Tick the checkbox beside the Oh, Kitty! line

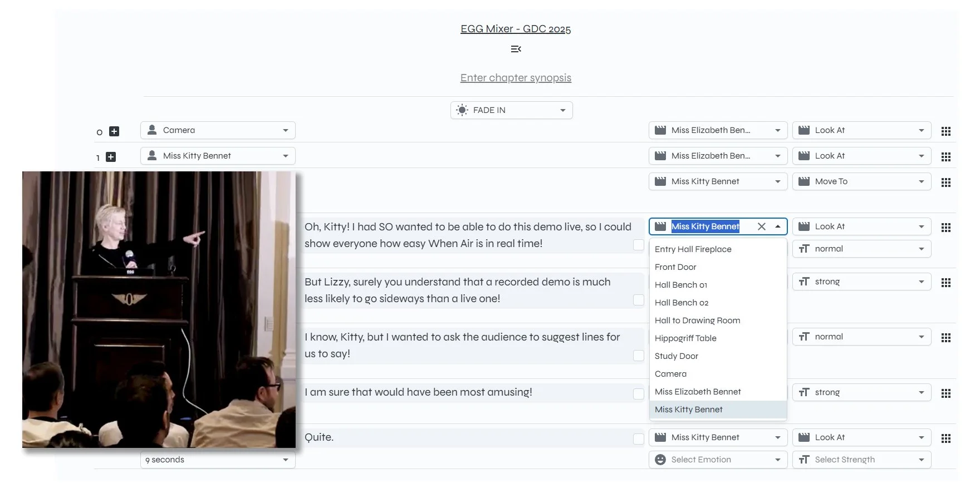[639, 245]
